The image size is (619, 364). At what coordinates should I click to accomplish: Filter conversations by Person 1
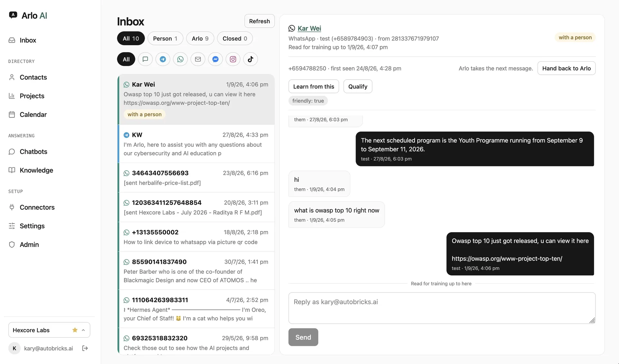[x=165, y=38]
